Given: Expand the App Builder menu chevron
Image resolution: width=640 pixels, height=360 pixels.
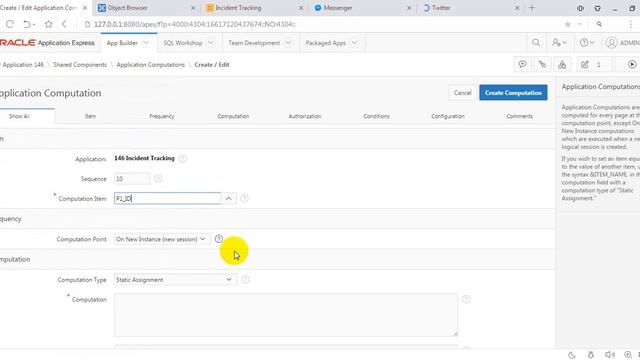Looking at the screenshot, I should [x=146, y=42].
